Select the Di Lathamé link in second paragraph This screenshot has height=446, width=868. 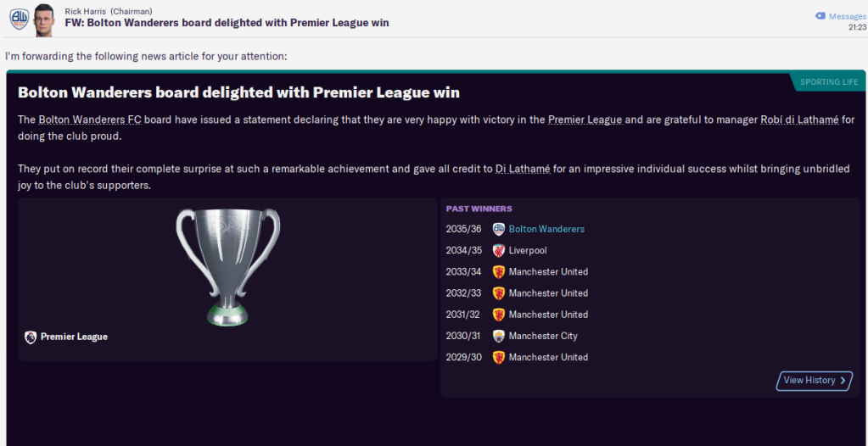[523, 169]
